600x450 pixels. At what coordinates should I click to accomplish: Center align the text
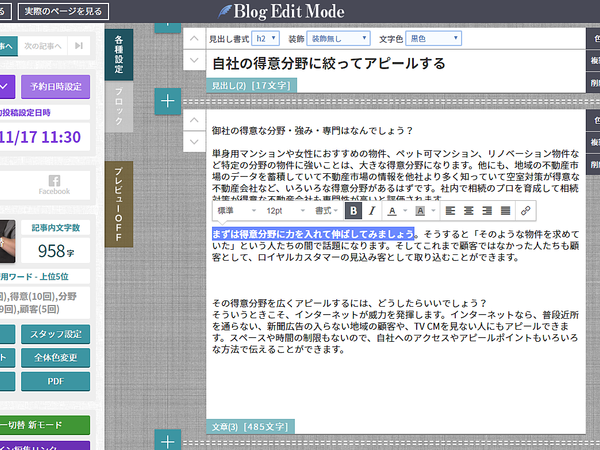(x=469, y=211)
